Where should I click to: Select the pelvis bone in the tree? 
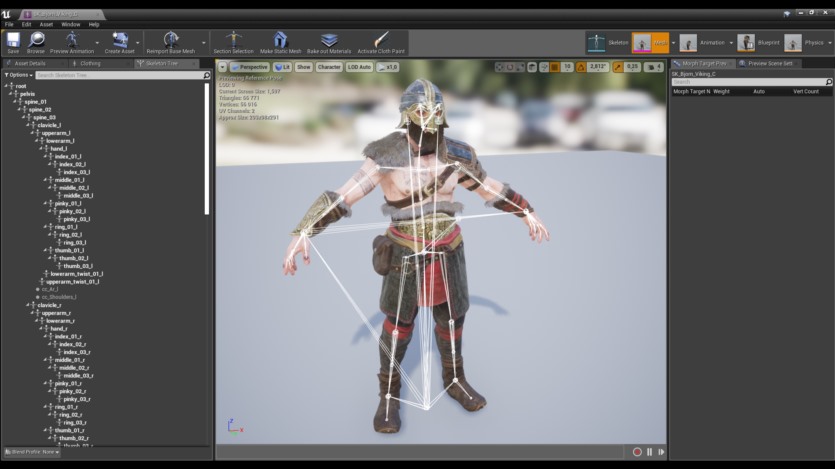[27, 94]
